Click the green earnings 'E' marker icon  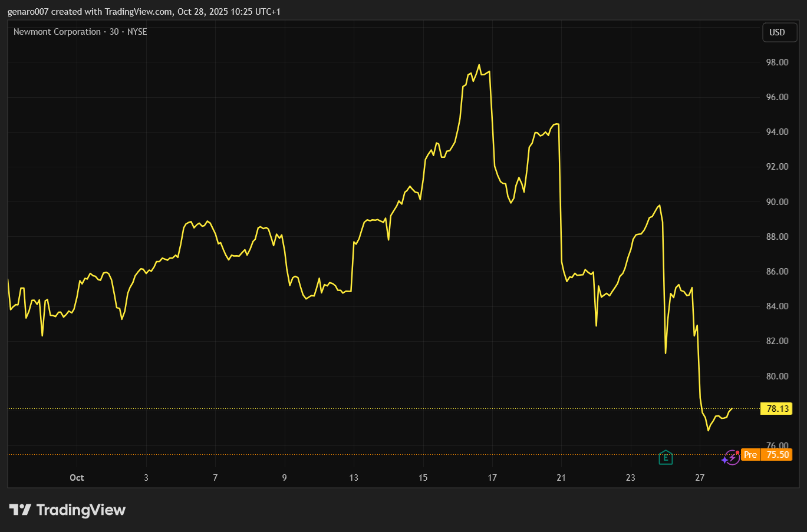[x=666, y=457]
